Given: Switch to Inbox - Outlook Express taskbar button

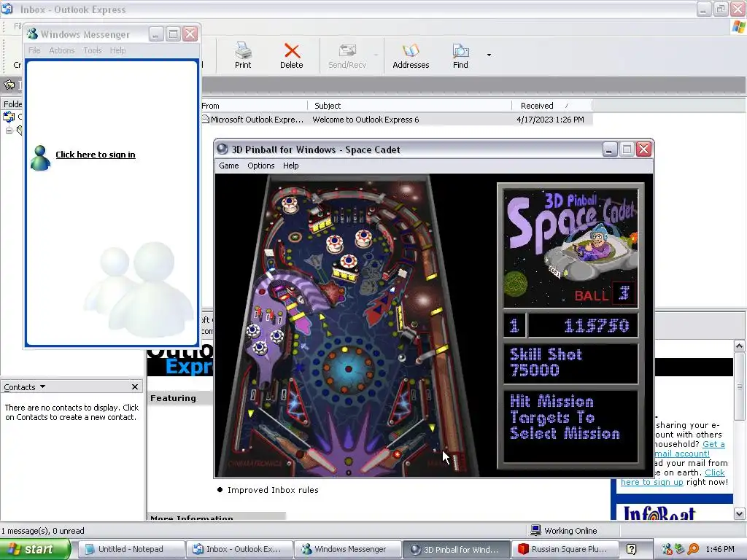Looking at the screenshot, I should [x=239, y=549].
